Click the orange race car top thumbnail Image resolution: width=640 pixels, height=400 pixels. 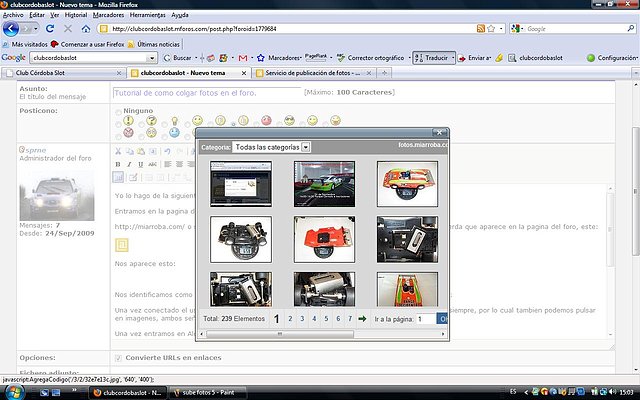click(407, 184)
